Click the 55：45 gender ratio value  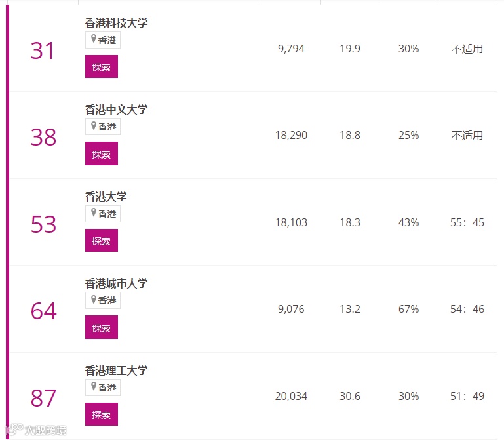coord(467,222)
